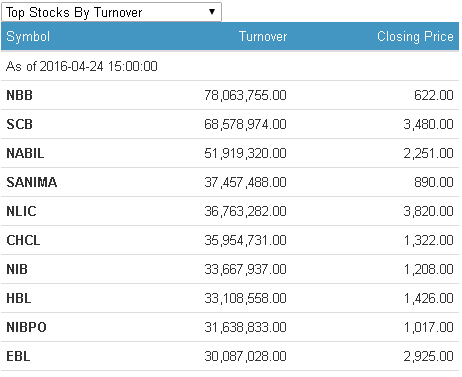462x377 pixels.
Task: Click the dropdown arrow beside Turnover selector
Action: (x=212, y=12)
